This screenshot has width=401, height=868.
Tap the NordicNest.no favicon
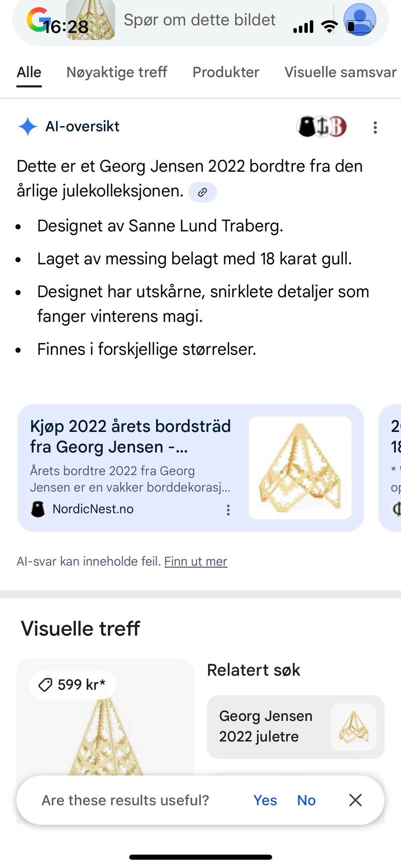click(38, 509)
